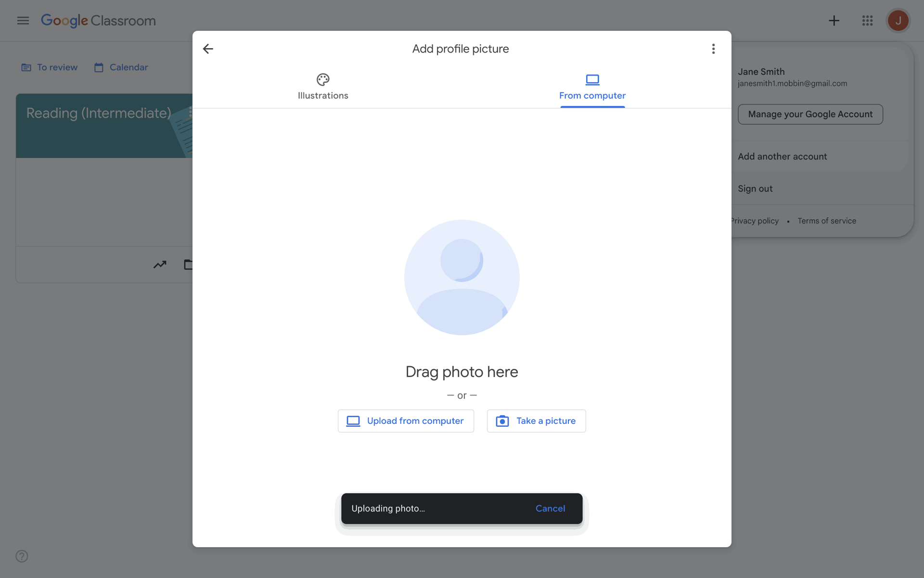924x578 pixels.
Task: Click the Drag photo here text
Action: (x=462, y=372)
